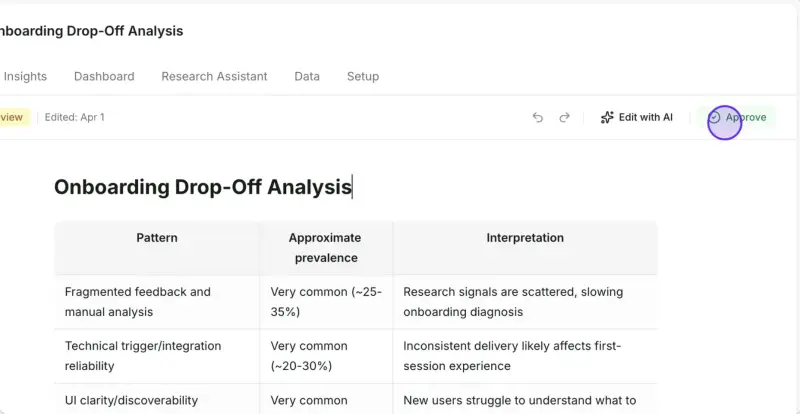Click the review status badge
This screenshot has height=414, width=800.
pos(14,117)
